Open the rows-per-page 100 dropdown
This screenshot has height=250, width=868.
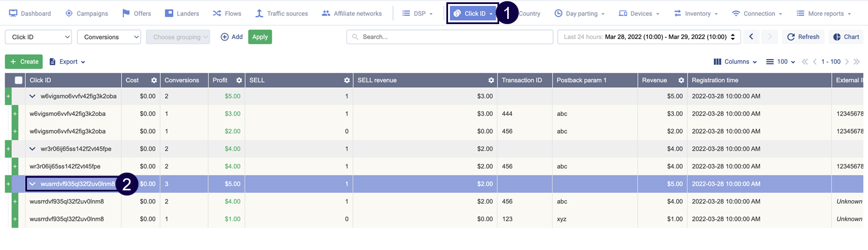[781, 62]
